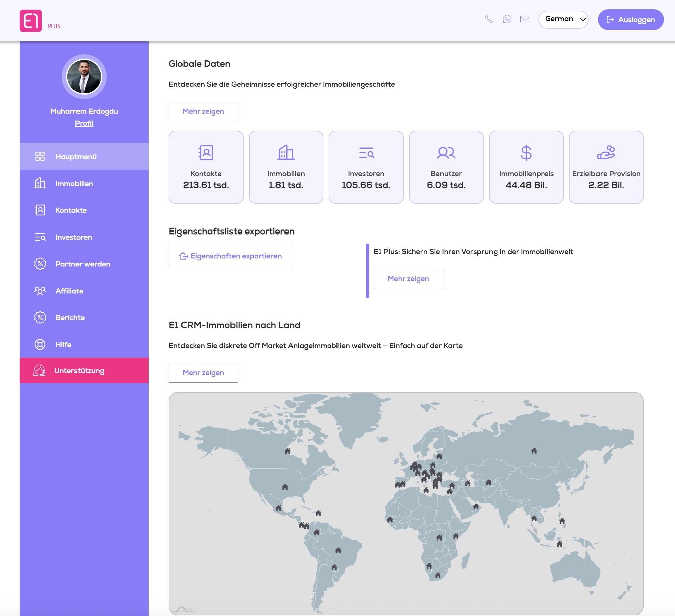The image size is (675, 616).
Task: Open the Profil link under username
Action: click(x=84, y=123)
